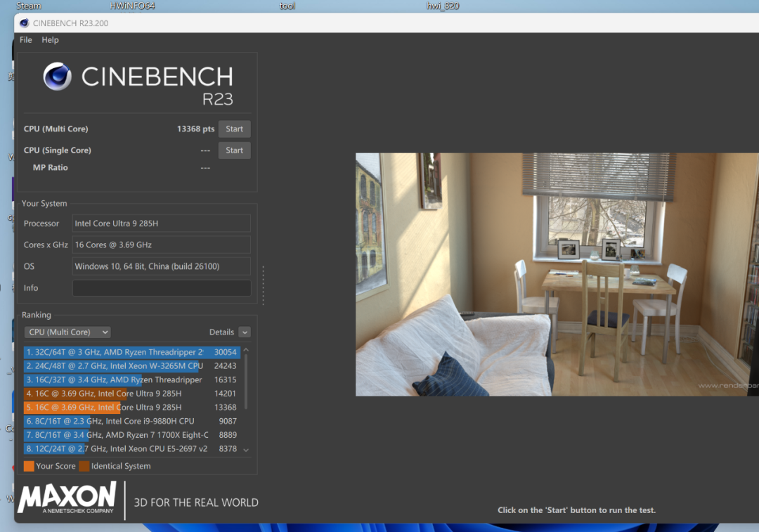Screen dimensions: 759x532
Task: Click the Cores x GHz field
Action: point(161,245)
